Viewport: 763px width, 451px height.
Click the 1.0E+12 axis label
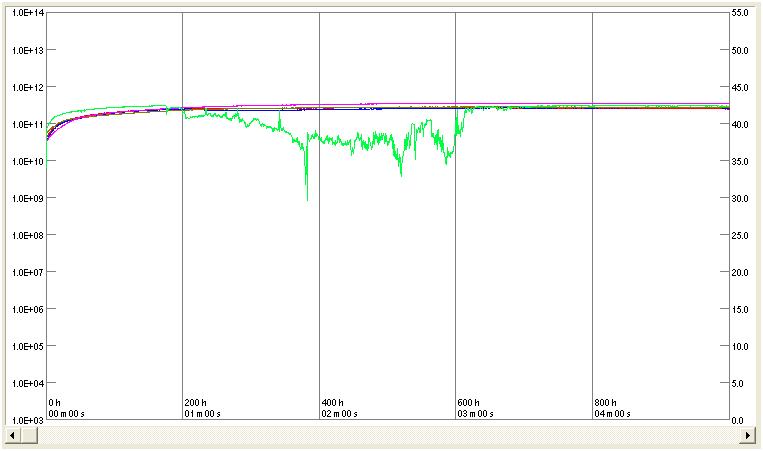point(28,87)
